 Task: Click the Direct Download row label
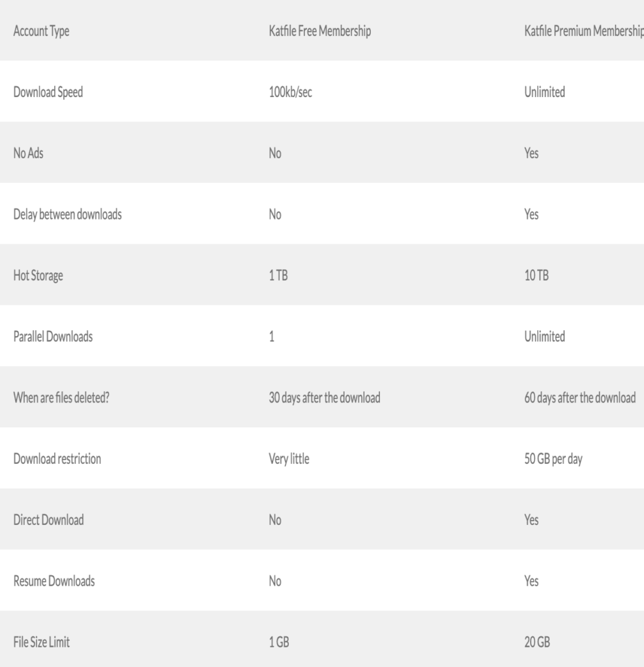pos(48,520)
